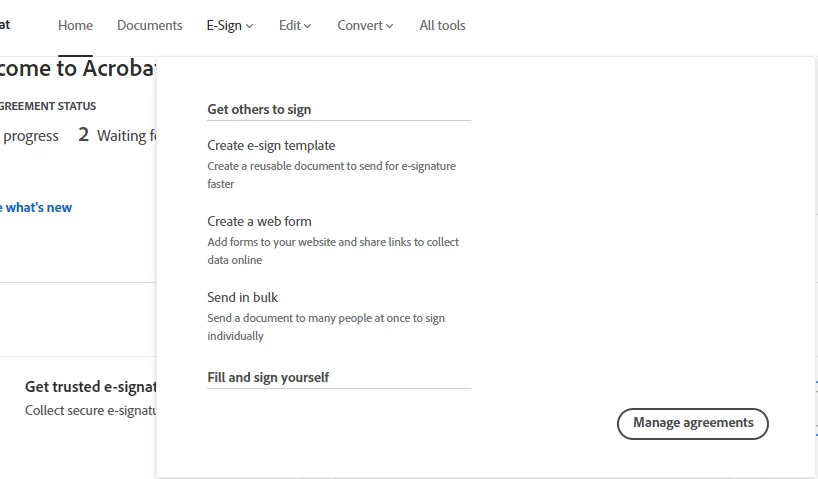The width and height of the screenshot is (818, 479).
Task: Follow the what's new link
Action: 36,207
